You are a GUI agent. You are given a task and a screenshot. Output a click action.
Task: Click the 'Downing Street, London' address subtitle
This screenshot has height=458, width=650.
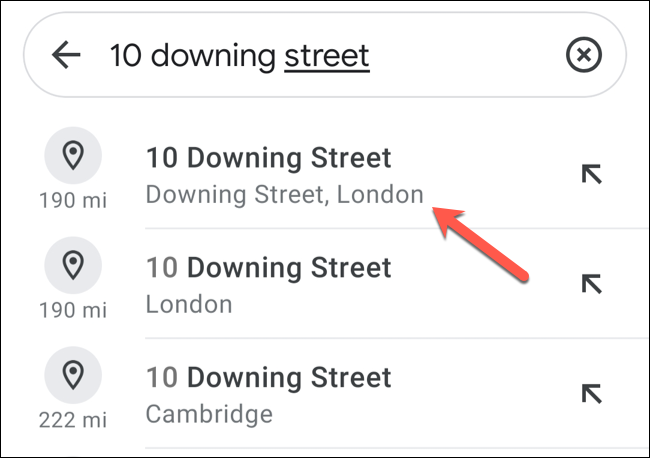[x=284, y=194]
